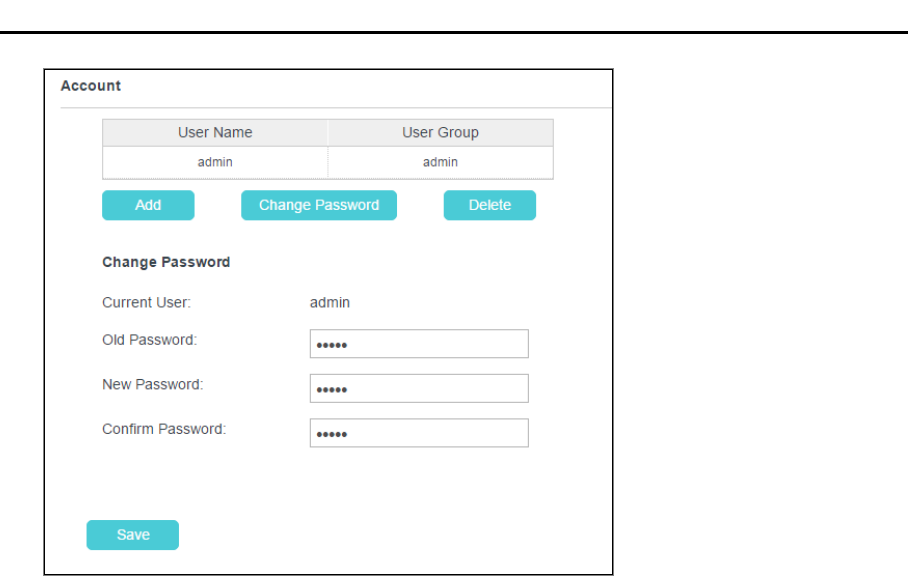Image resolution: width=908 pixels, height=576 pixels.
Task: Click the Current User label
Action: click(146, 302)
